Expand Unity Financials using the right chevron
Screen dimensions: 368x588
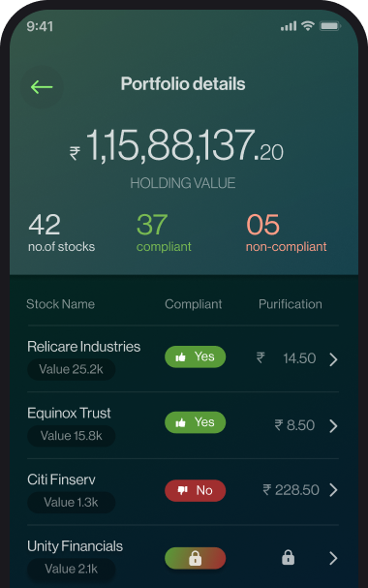click(x=333, y=558)
